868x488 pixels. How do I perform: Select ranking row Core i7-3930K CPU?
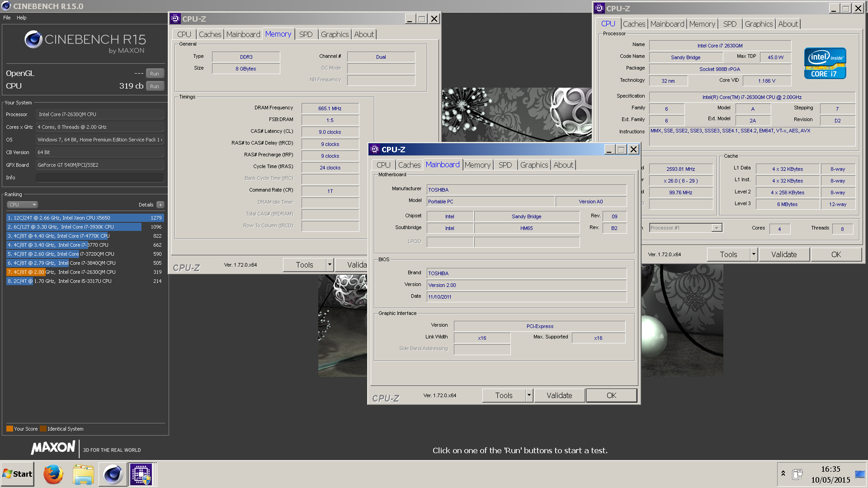pos(85,227)
